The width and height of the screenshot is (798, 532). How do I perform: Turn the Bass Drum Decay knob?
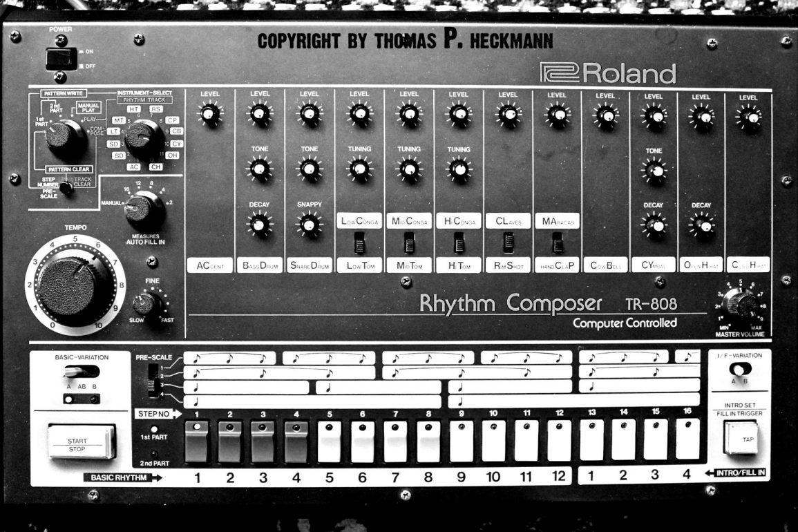point(259,225)
